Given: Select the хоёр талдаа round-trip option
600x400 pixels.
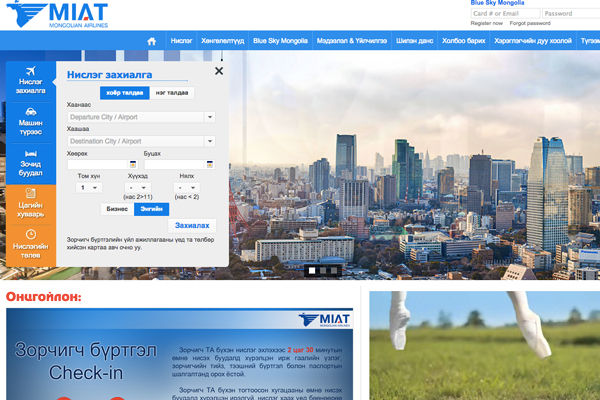Looking at the screenshot, I should click(125, 93).
